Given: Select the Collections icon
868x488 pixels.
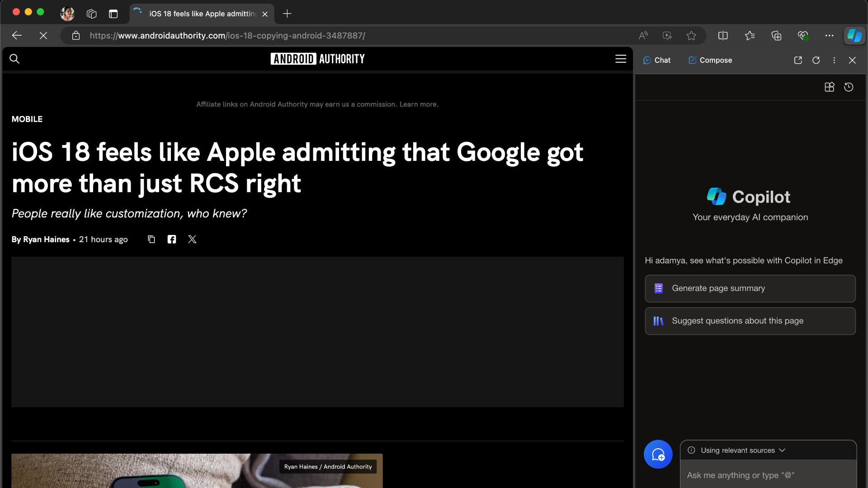Looking at the screenshot, I should (x=777, y=35).
